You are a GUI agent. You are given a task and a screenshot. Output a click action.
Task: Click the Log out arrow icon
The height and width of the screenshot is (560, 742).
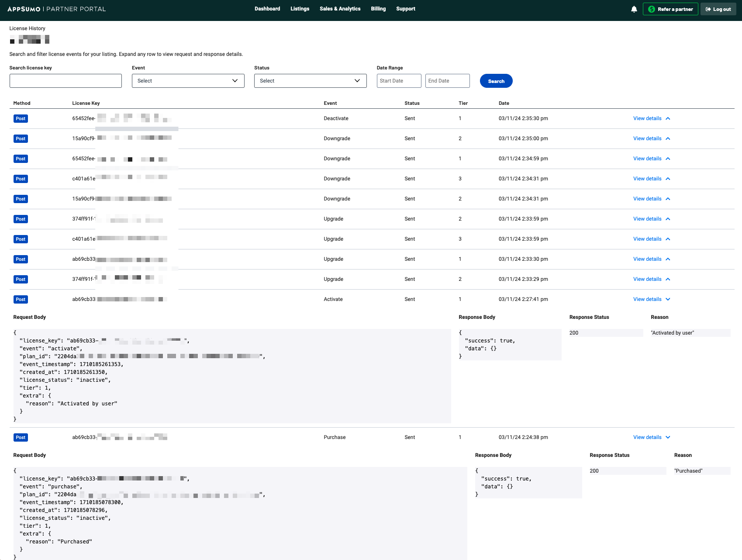click(x=708, y=9)
